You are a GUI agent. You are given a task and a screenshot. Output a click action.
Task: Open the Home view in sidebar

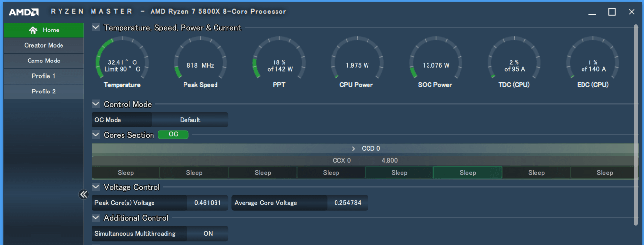pyautogui.click(x=44, y=30)
